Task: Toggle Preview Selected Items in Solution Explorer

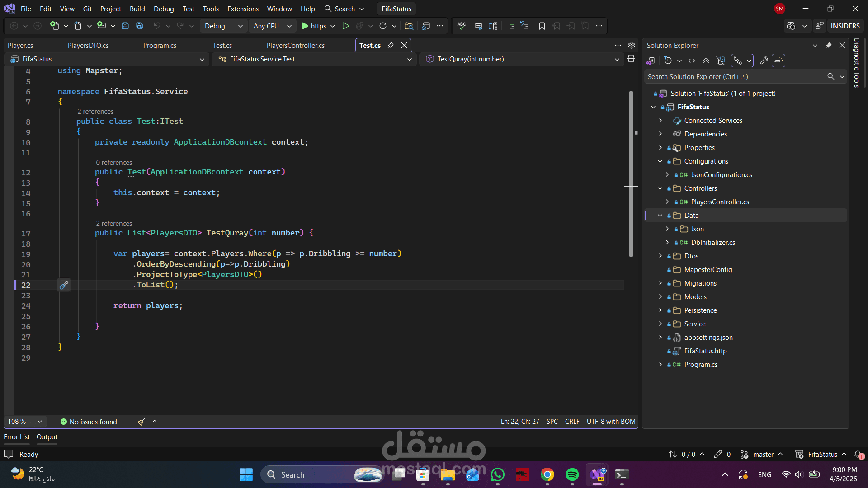Action: pyautogui.click(x=778, y=61)
